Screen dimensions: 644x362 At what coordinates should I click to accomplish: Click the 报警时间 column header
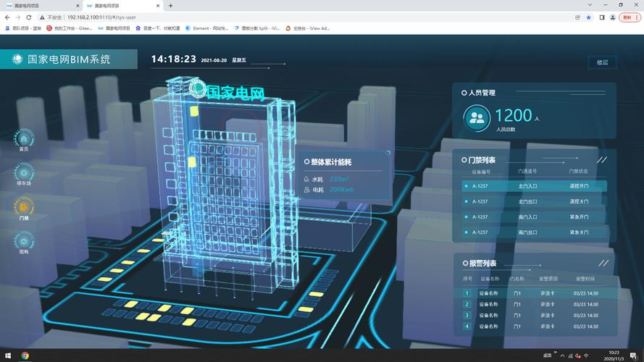585,279
